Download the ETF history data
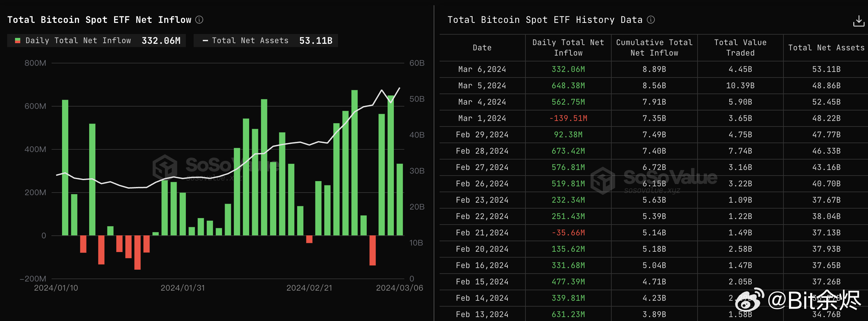Image resolution: width=868 pixels, height=321 pixels. 858,21
